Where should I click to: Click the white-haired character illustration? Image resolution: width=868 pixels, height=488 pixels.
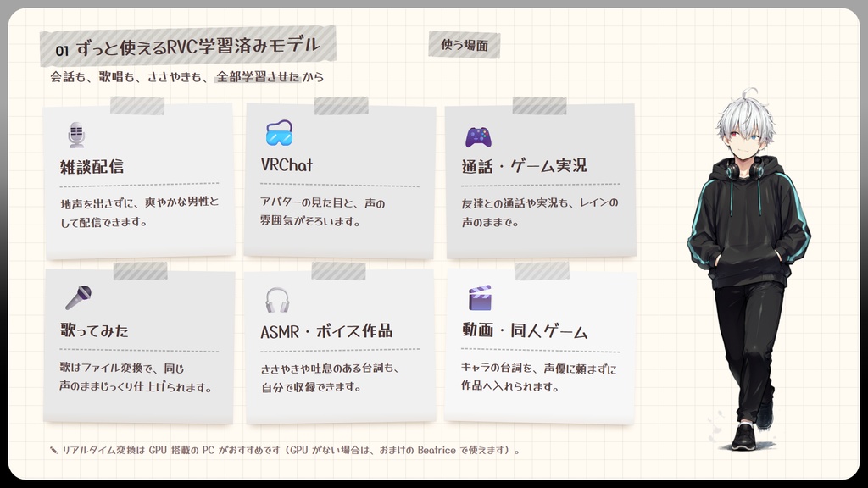[748, 269]
